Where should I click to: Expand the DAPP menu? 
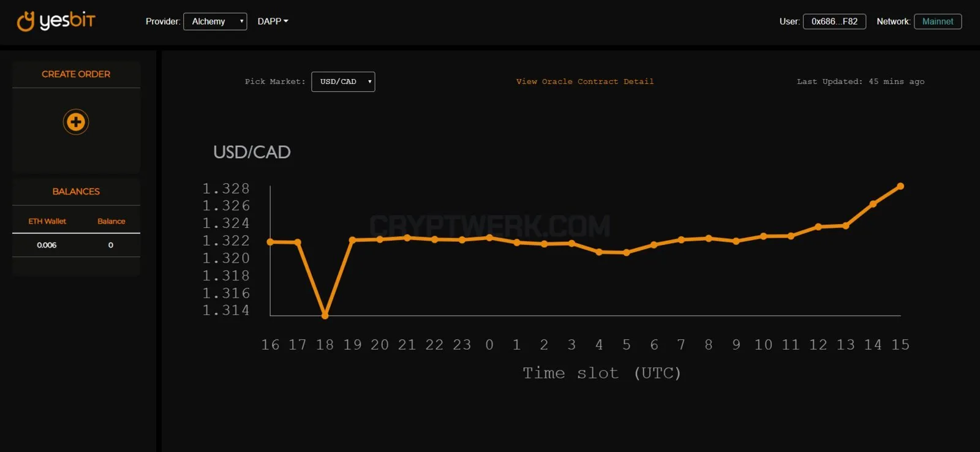point(273,21)
